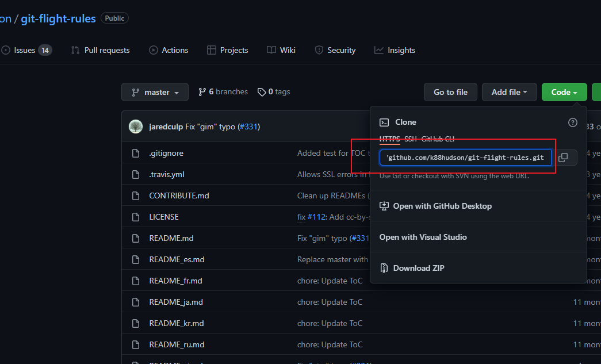This screenshot has height=364, width=601.
Task: Click the Insights graph icon
Action: coord(378,50)
